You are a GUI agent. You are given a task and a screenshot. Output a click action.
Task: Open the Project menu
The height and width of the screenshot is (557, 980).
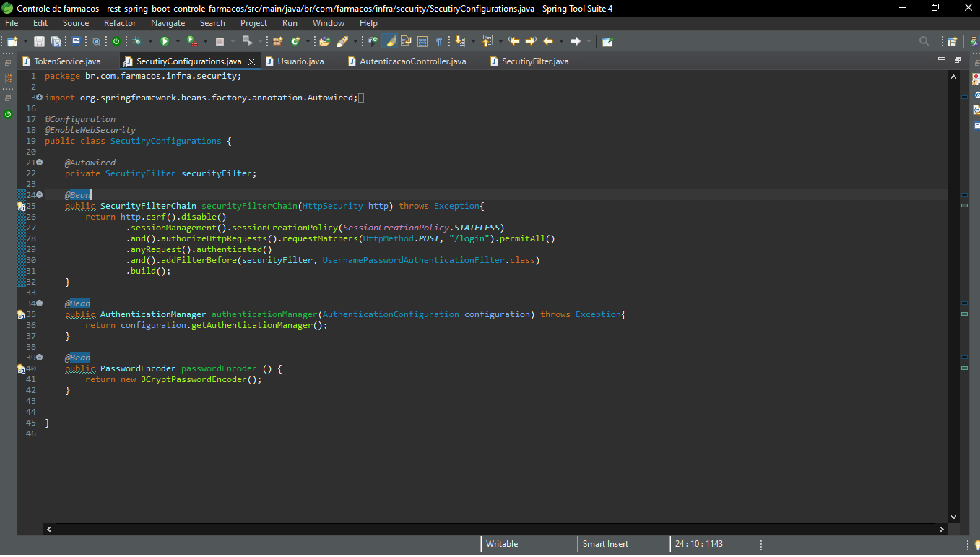pyautogui.click(x=254, y=23)
